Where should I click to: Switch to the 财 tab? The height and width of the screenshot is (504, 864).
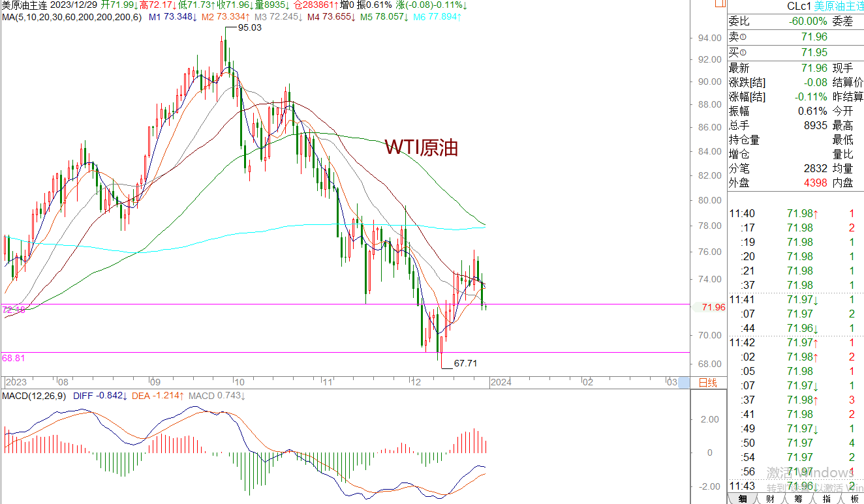pyautogui.click(x=771, y=499)
